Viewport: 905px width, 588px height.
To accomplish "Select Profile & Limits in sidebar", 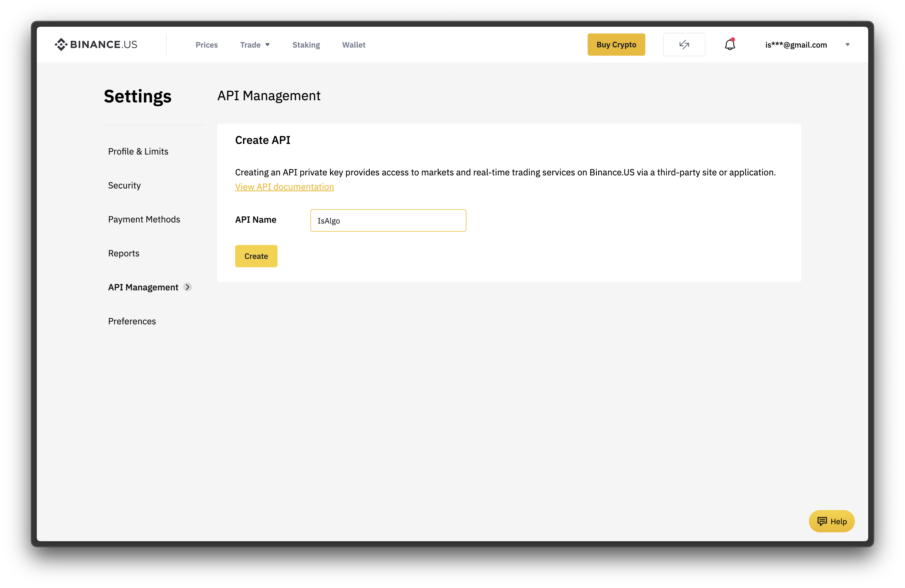I will [x=138, y=151].
